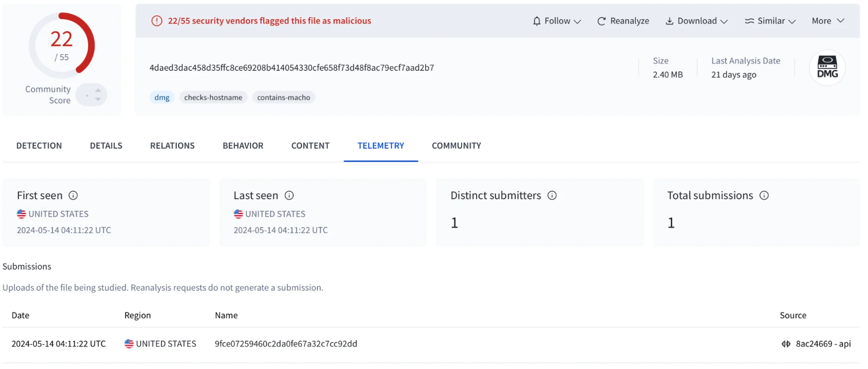Click the US flag in First seen card

21,214
